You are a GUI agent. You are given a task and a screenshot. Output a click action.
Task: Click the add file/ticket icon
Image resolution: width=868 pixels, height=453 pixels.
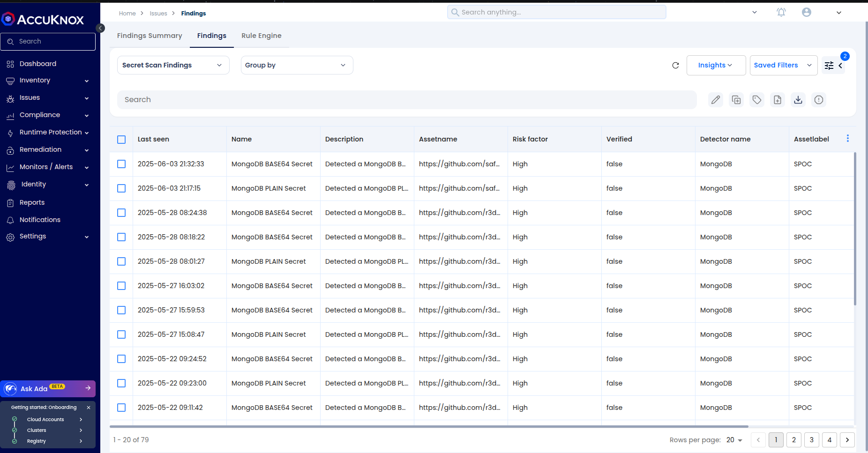(778, 100)
